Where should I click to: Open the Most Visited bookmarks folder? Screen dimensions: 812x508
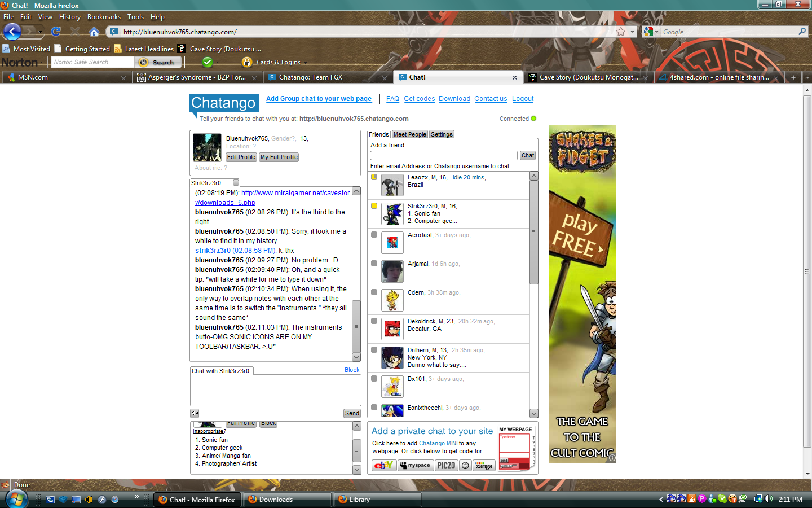(x=27, y=49)
